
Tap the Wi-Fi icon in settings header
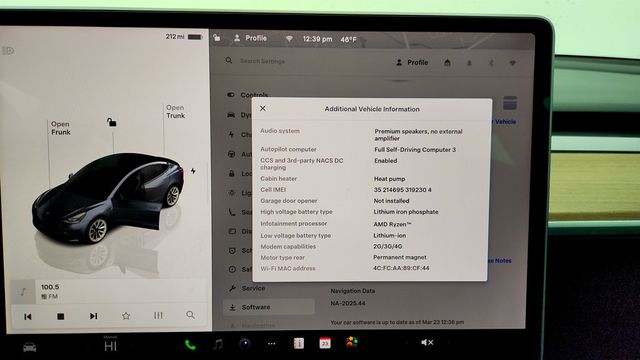click(512, 63)
